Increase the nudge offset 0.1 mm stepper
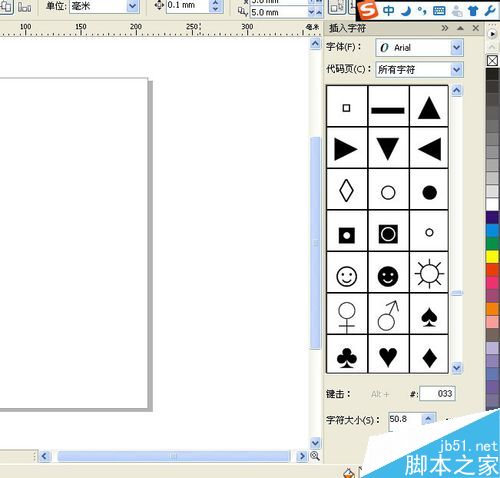This screenshot has width=500, height=478. point(215,2)
